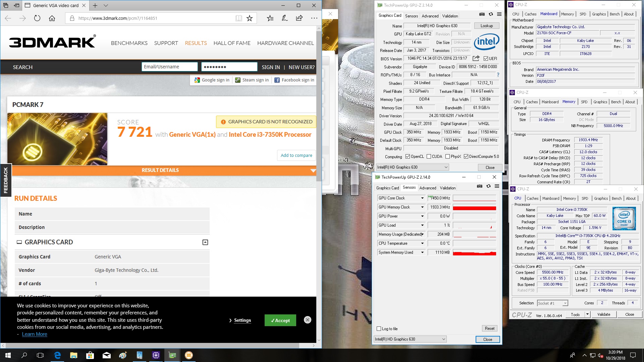The height and width of the screenshot is (362, 644).
Task: Open the Mail app from taskbar
Action: 106,355
